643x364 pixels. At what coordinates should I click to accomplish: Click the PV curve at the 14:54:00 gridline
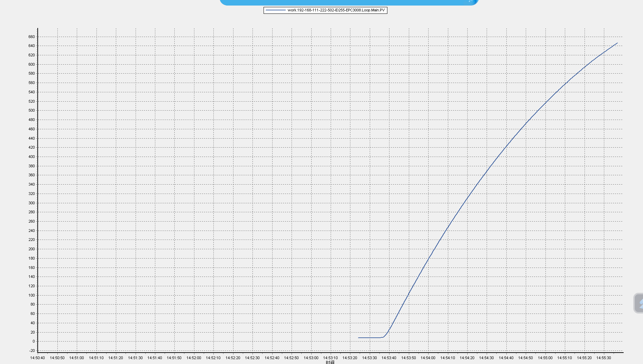pos(428,258)
